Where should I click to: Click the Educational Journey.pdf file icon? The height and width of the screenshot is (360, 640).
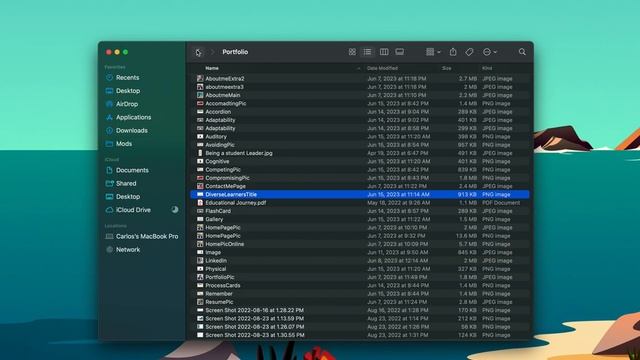[200, 203]
